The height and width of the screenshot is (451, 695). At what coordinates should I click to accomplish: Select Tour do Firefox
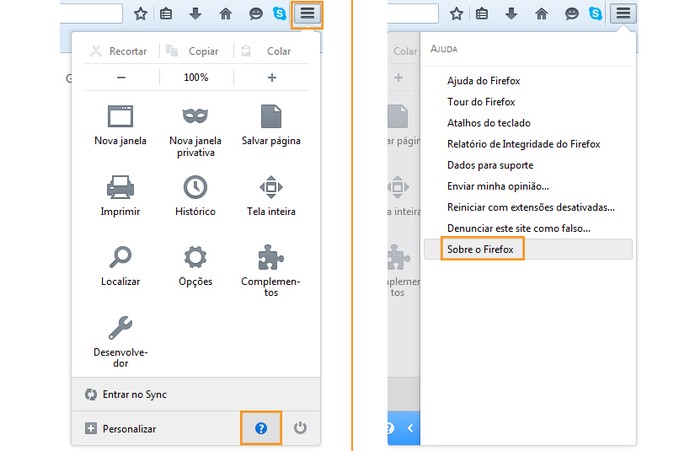pyautogui.click(x=481, y=102)
